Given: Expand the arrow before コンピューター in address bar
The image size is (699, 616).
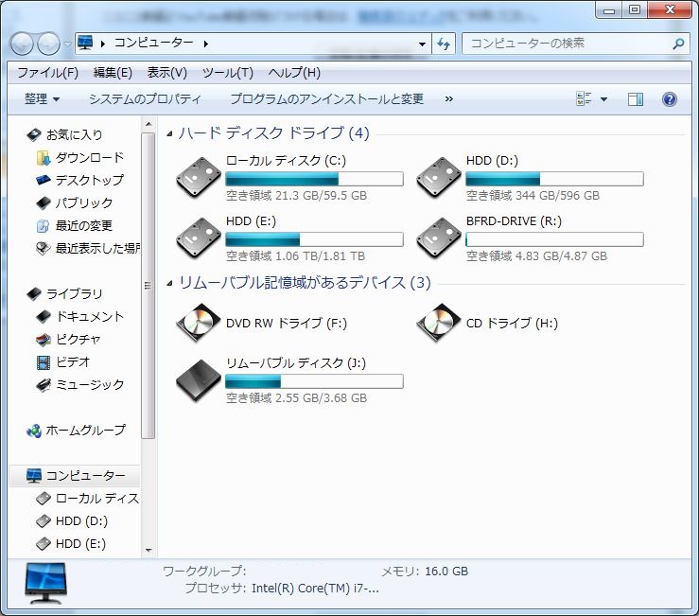Looking at the screenshot, I should coord(103,44).
